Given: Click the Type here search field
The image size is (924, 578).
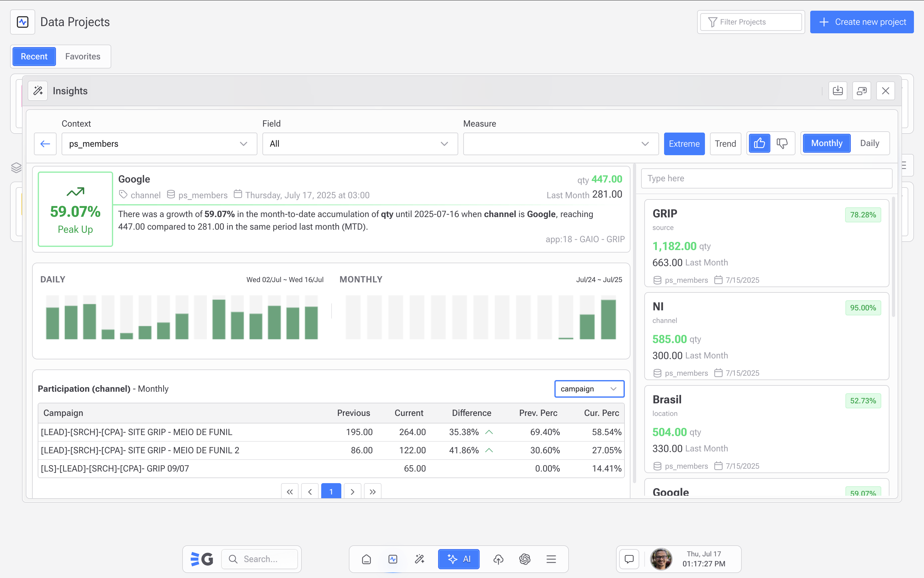Looking at the screenshot, I should (766, 178).
